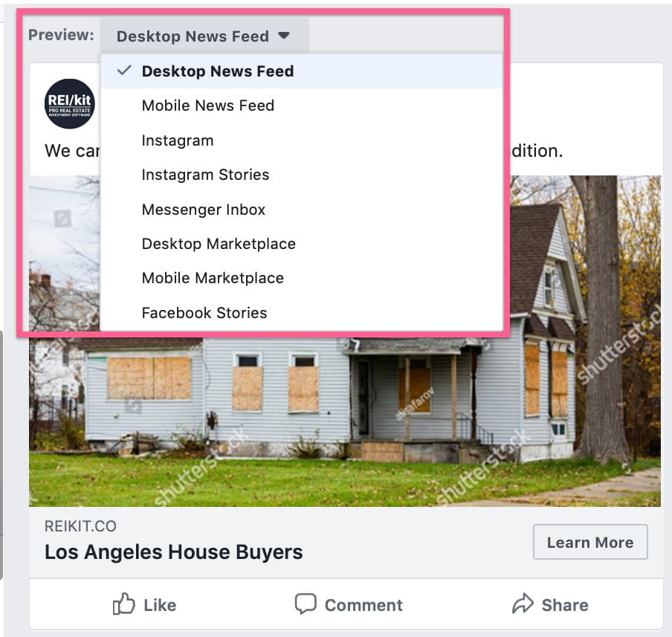The height and width of the screenshot is (637, 672).
Task: Click the Share arrow icon
Action: pos(523,604)
